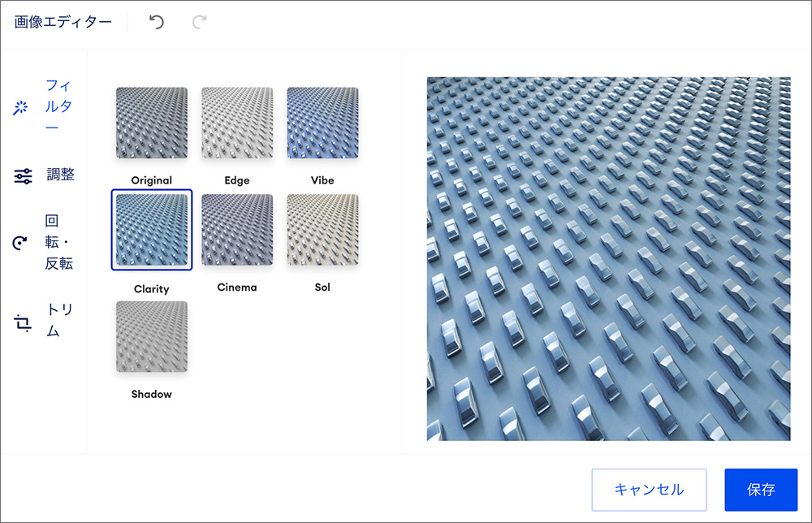Click the redo arrow icon
The image size is (812, 523).
click(x=200, y=22)
